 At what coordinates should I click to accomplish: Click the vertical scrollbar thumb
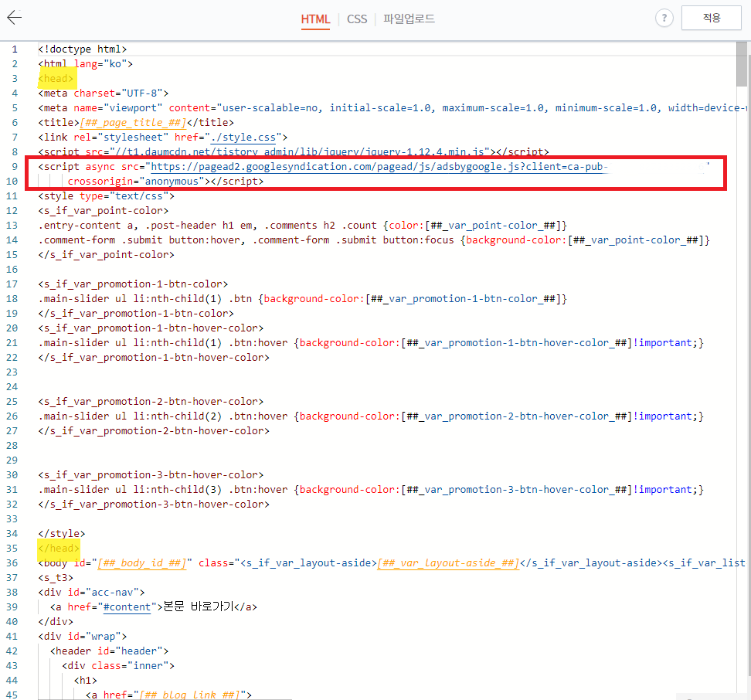tap(742, 64)
